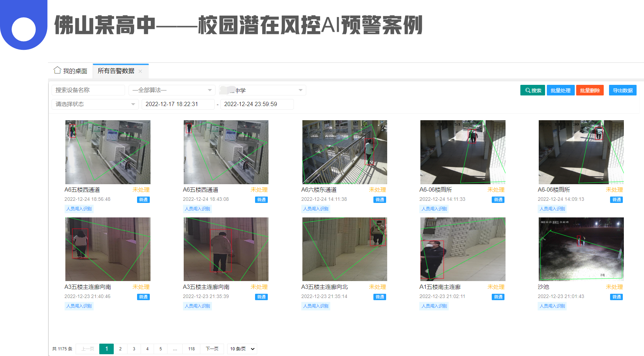Go to page 3
Screen dimensions: 644x356
coord(134,349)
